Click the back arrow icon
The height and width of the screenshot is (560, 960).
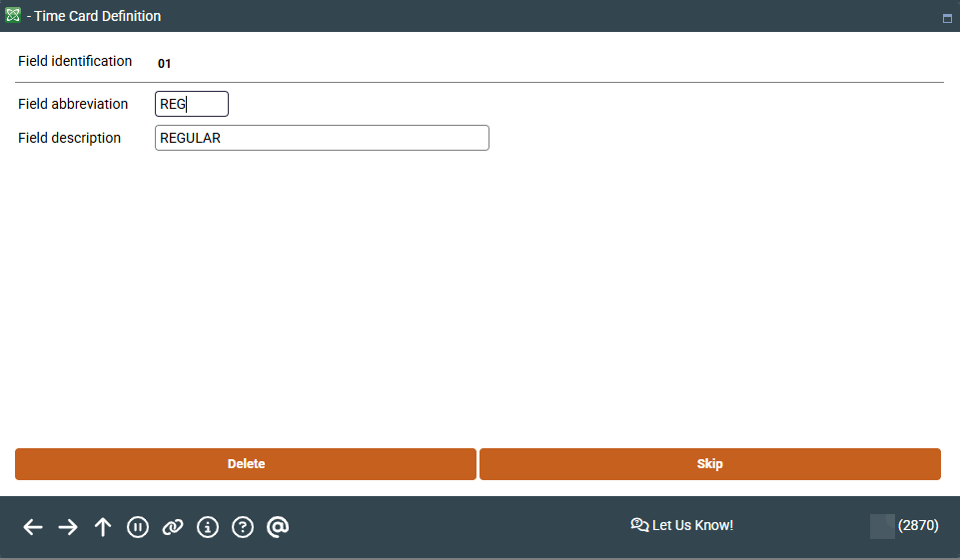tap(33, 527)
